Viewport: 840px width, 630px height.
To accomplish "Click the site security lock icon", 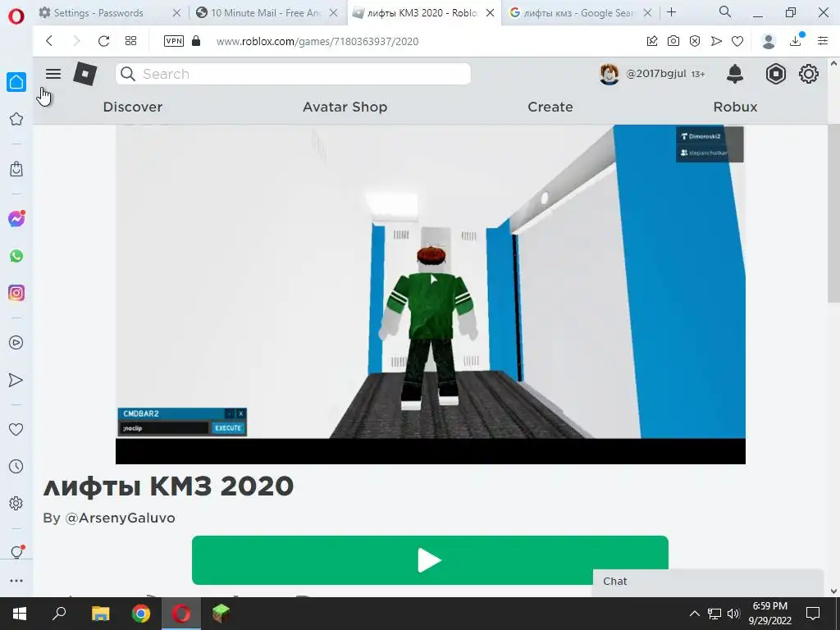I will pos(196,41).
